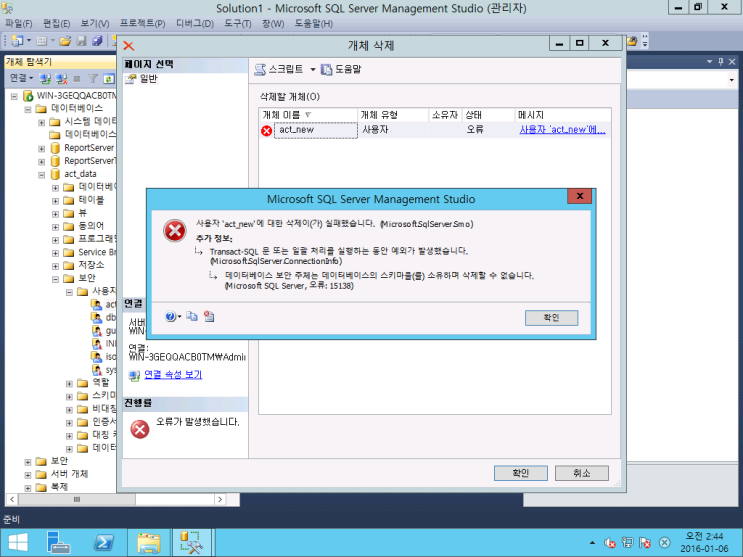Click 확인 button in Delete Object dialog

[521, 473]
